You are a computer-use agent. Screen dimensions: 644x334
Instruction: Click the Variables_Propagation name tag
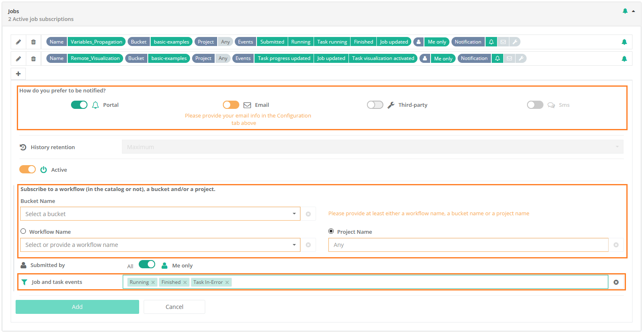point(96,42)
